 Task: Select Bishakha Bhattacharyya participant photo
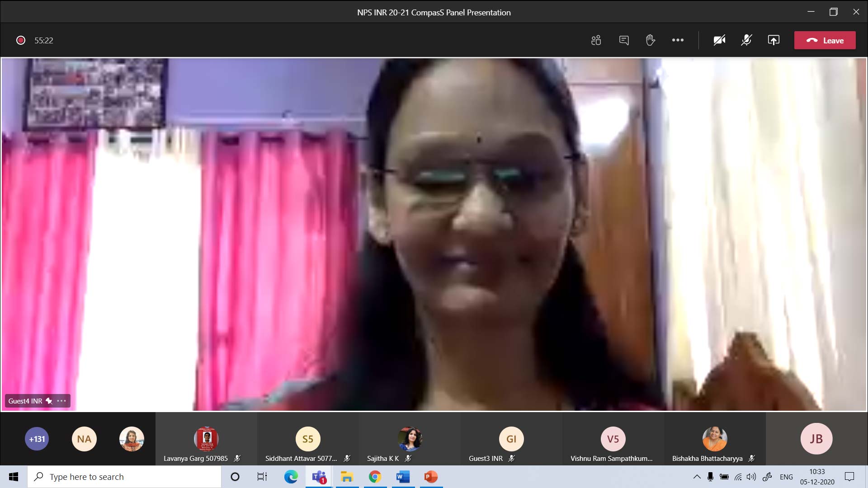[x=715, y=439]
